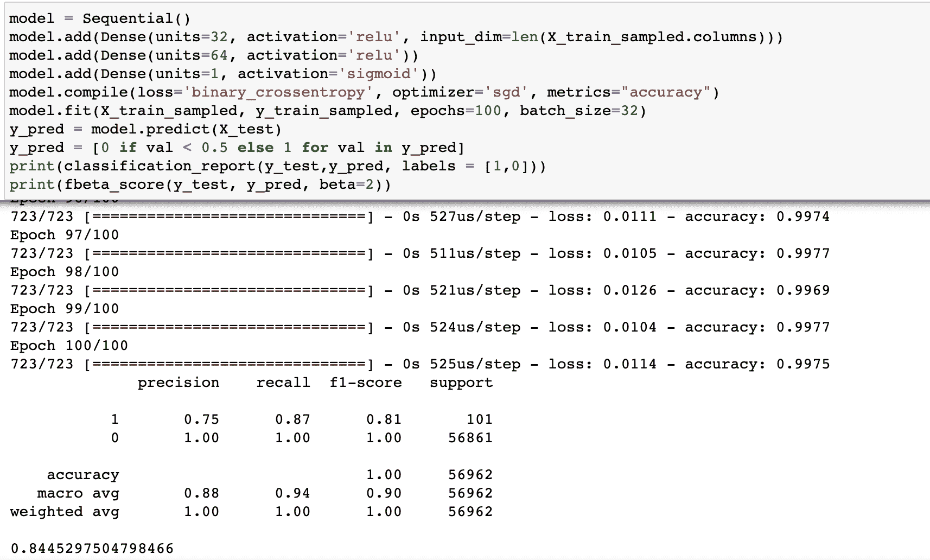The width and height of the screenshot is (930, 560).
Task: Click 'Epoch 99/100' output line
Action: click(x=65, y=309)
